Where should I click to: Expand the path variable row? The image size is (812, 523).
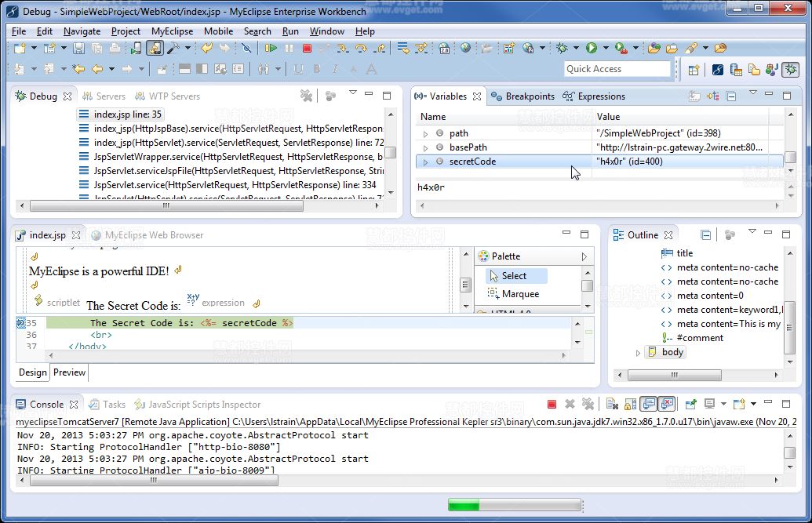[426, 134]
